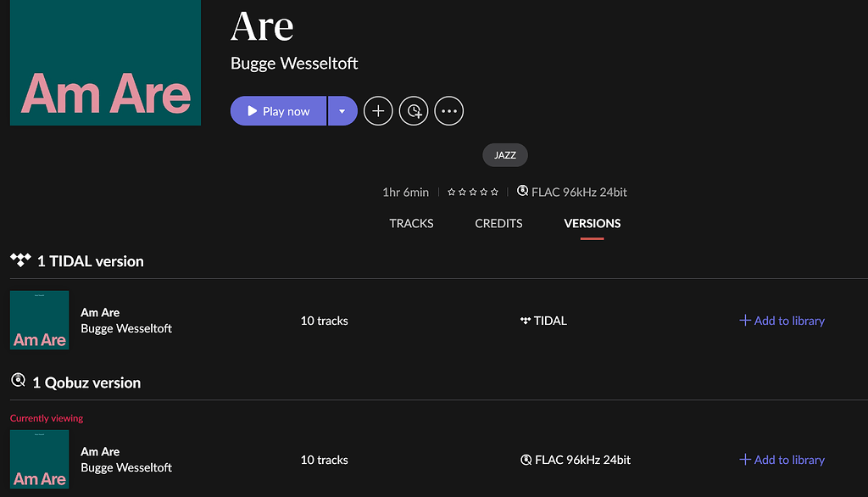Set rating to five stars
The image size is (868, 497).
(x=494, y=192)
